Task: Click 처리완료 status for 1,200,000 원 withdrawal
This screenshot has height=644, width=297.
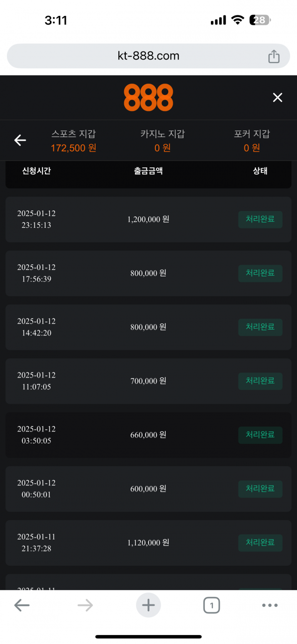Action: (260, 219)
